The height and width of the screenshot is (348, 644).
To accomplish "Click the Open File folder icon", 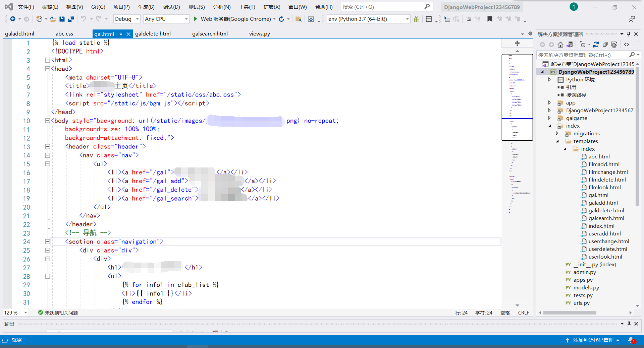I will click(x=53, y=19).
